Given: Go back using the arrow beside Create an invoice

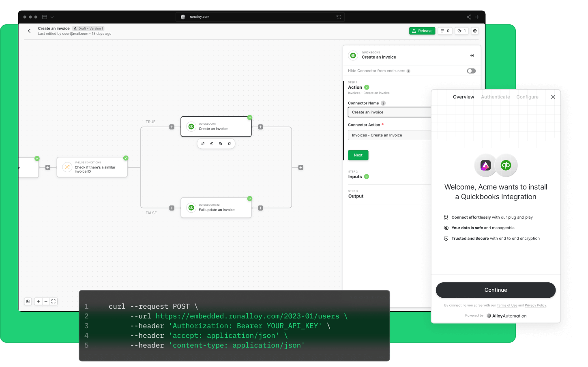Looking at the screenshot, I should point(29,31).
